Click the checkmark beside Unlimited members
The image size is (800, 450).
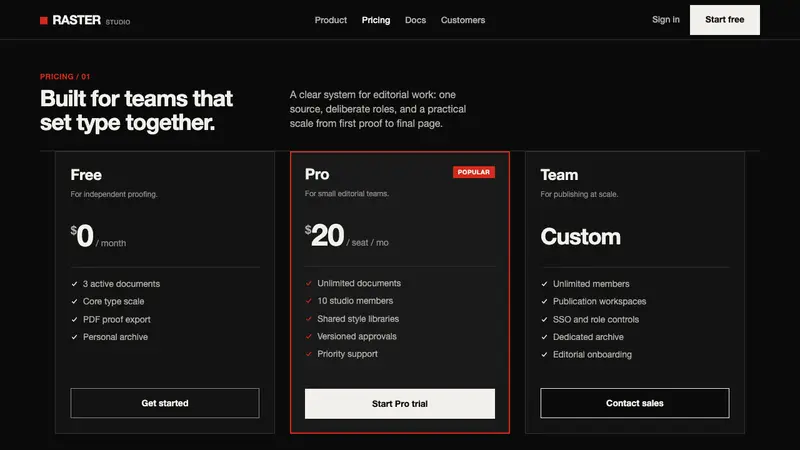pyautogui.click(x=544, y=284)
